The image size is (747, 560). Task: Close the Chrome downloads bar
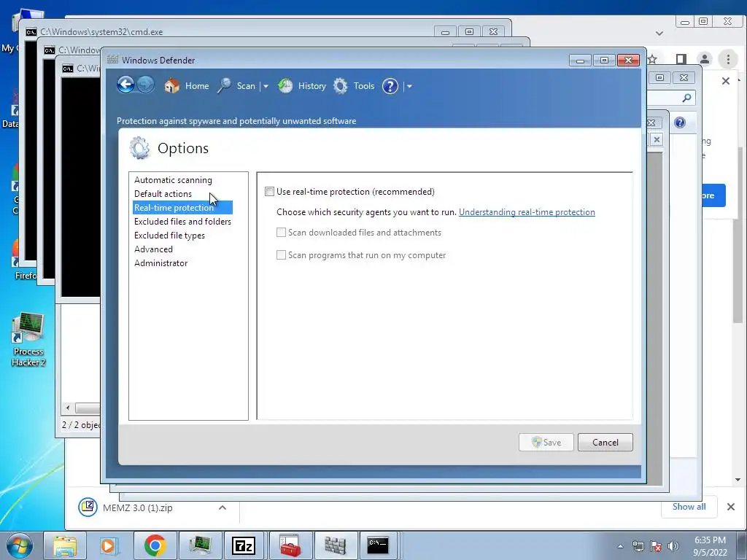point(731,507)
